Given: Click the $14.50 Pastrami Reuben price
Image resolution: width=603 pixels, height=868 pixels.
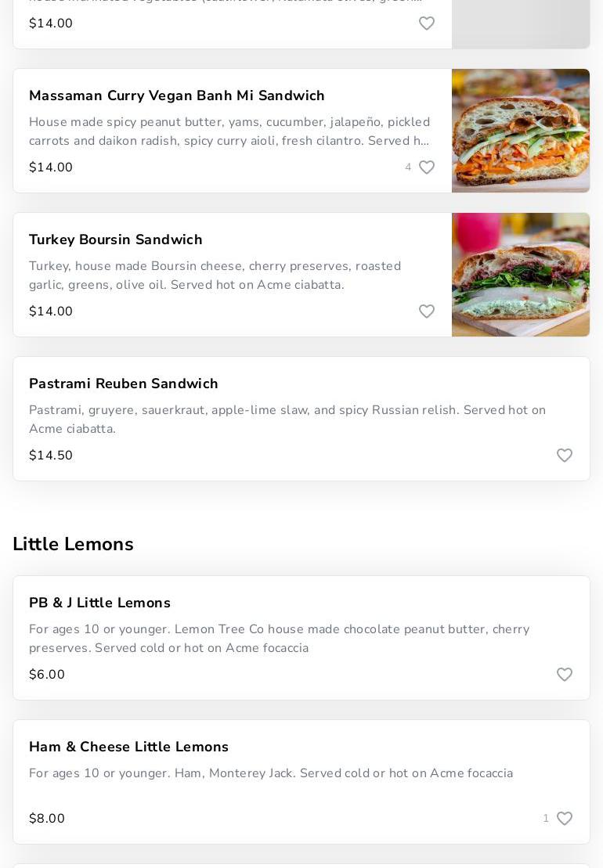Looking at the screenshot, I should click(51, 456).
